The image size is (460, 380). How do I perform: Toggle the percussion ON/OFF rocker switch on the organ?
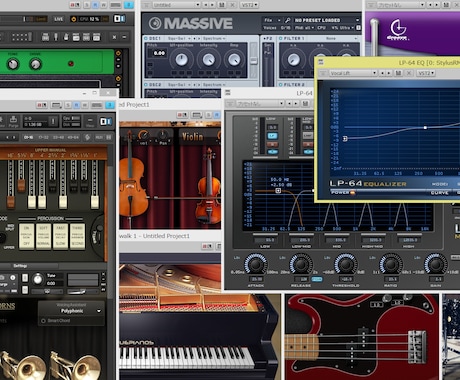click(27, 236)
